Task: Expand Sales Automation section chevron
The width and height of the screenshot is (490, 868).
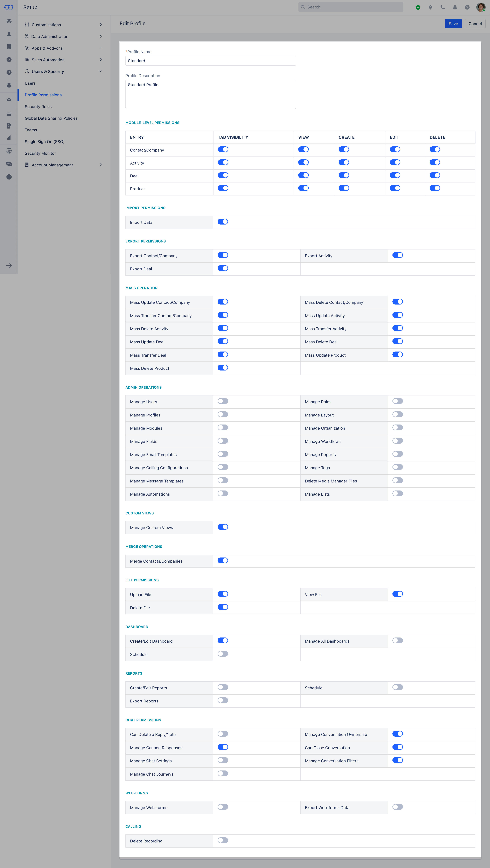Action: click(101, 60)
